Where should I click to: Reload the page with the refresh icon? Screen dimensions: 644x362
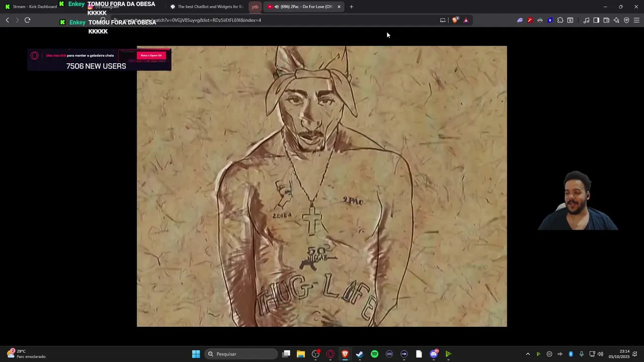pyautogui.click(x=27, y=20)
